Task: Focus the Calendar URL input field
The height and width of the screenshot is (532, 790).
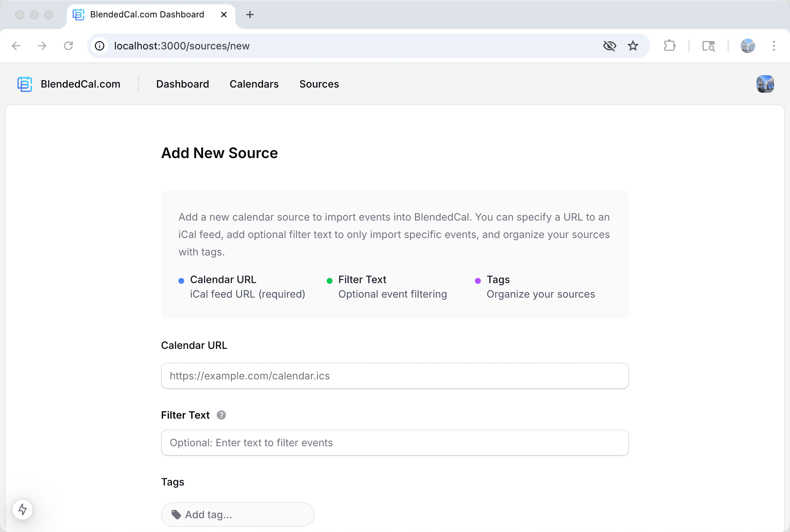Action: point(395,376)
